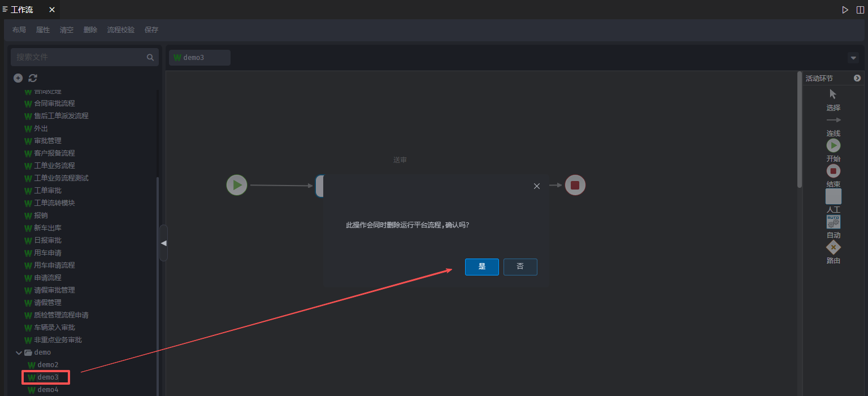
Task: Select the 自动 auto activity node
Action: (833, 222)
